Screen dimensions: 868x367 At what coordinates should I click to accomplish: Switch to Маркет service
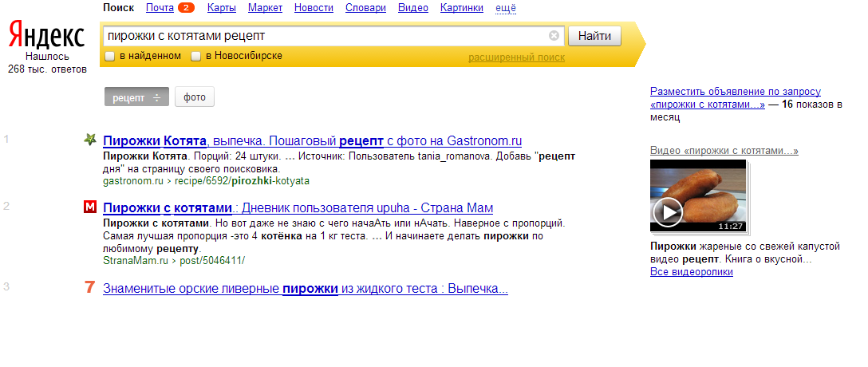pos(265,8)
